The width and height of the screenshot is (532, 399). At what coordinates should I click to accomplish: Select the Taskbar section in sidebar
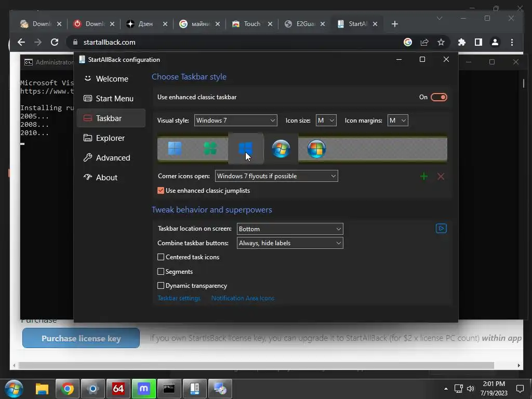(111, 118)
